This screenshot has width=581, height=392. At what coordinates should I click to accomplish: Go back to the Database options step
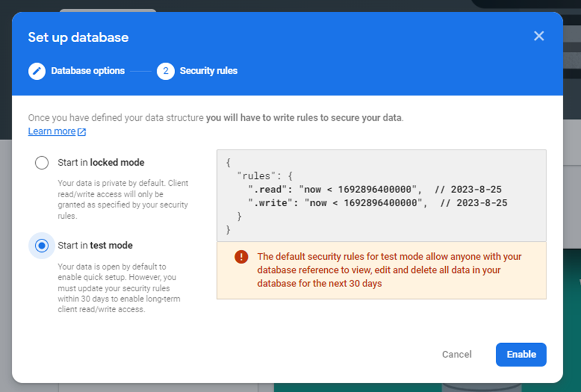click(x=88, y=71)
